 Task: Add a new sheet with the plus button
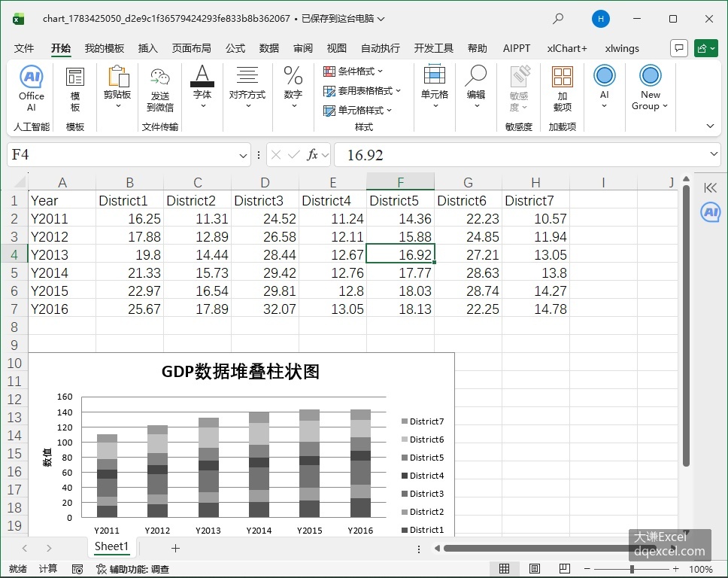click(175, 548)
